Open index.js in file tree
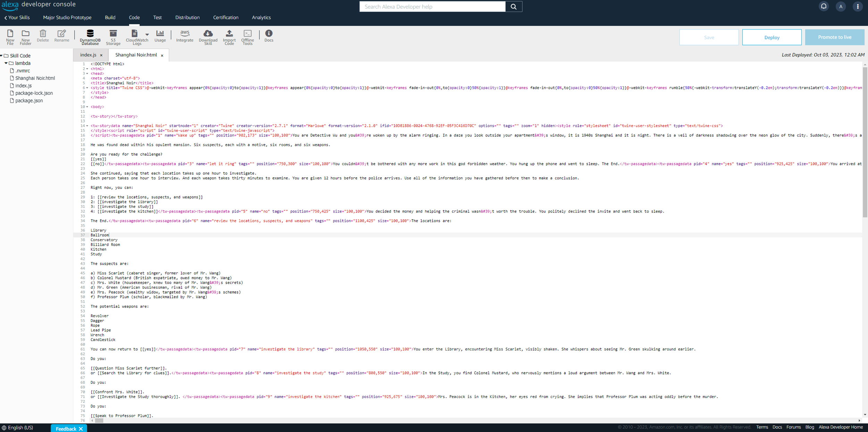 tap(23, 86)
